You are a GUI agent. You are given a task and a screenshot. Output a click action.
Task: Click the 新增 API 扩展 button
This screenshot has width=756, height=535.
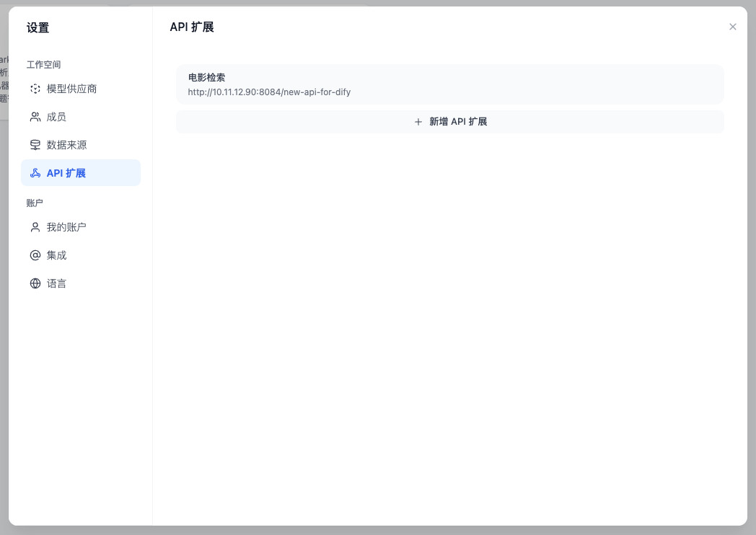click(x=449, y=122)
